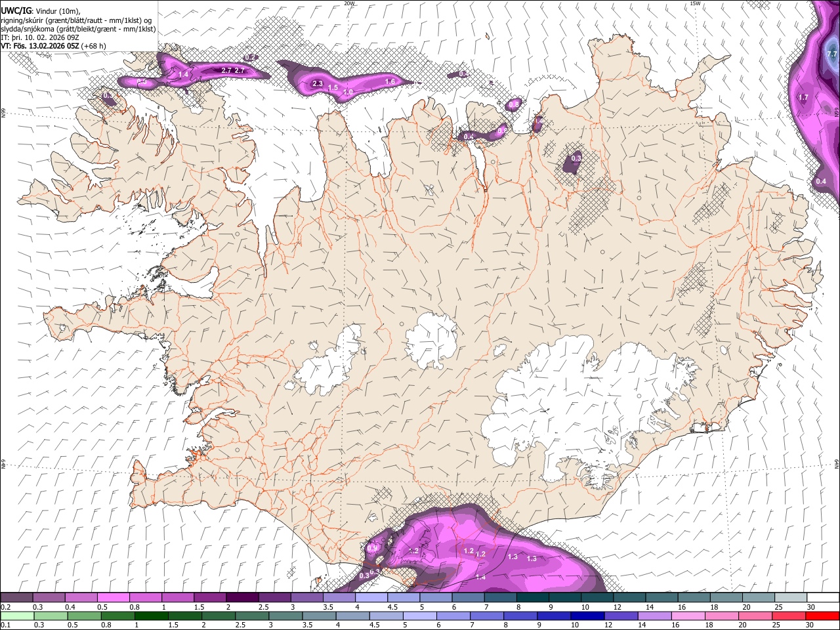The image size is (840, 630).
Task: Select dark blue 10–12 swatch in rain legend
Action: coord(587,616)
